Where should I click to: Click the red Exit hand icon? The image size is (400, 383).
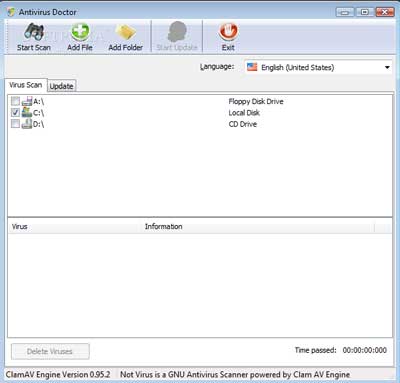click(228, 32)
